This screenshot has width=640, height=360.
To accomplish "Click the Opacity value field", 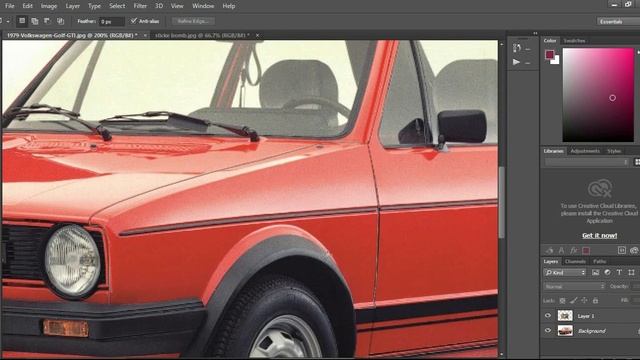I will pyautogui.click(x=636, y=287).
